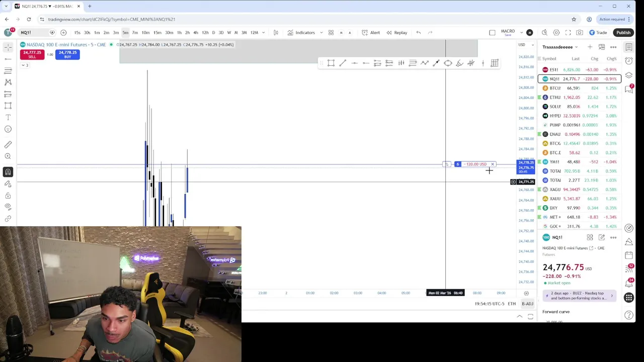The width and height of the screenshot is (644, 362).
Task: Open the chats icon in right sidebar
Action: pyautogui.click(x=629, y=89)
